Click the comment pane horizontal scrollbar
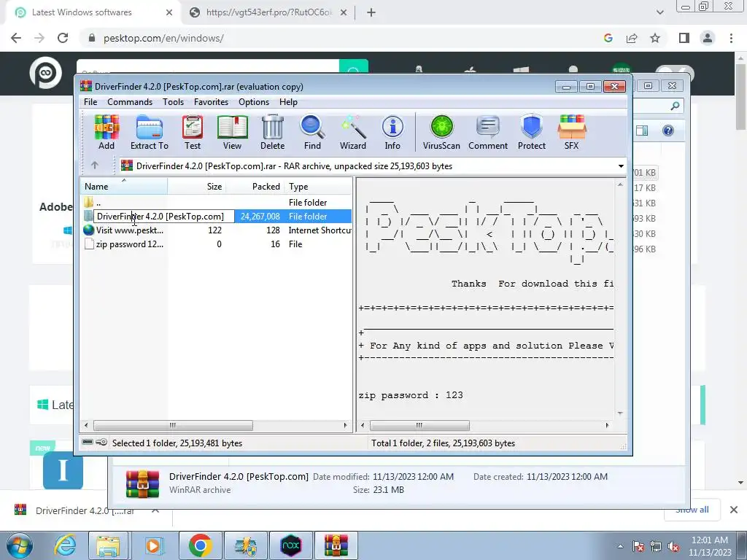 pyautogui.click(x=419, y=425)
